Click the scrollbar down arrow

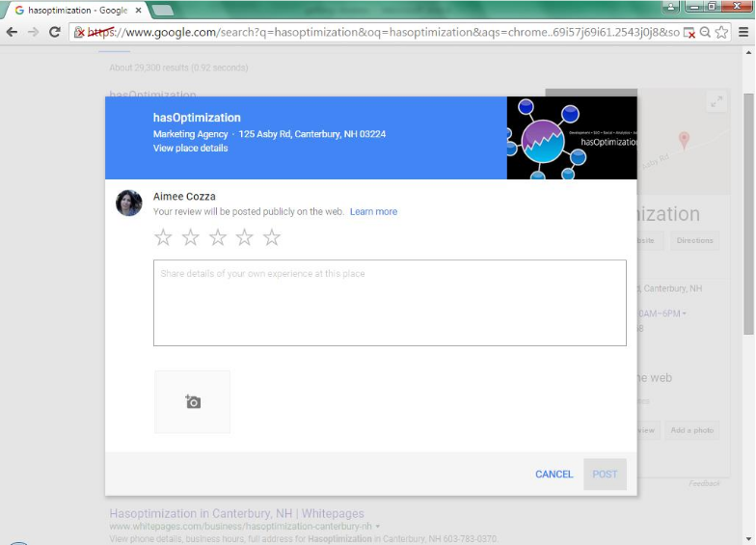pos(748,538)
